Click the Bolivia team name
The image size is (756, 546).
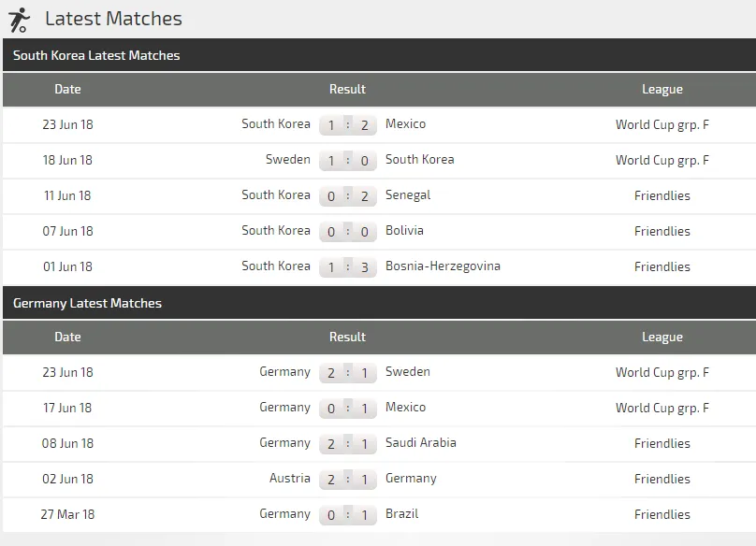(x=404, y=231)
